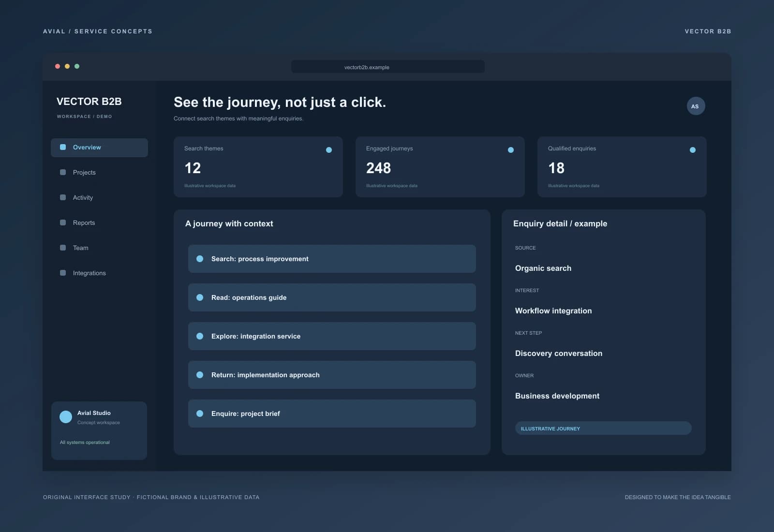Click the Illustrative Journey pill
774x532 pixels.
[x=603, y=429]
